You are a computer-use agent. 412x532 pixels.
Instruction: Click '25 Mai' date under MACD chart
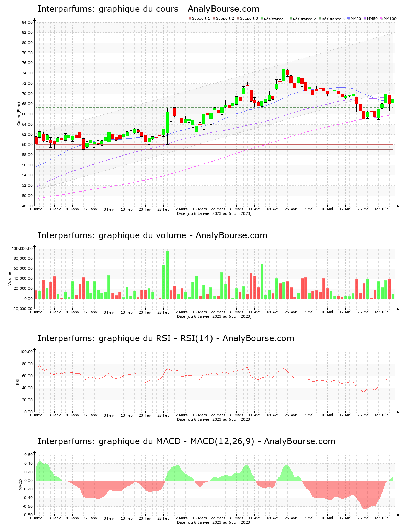(x=363, y=518)
